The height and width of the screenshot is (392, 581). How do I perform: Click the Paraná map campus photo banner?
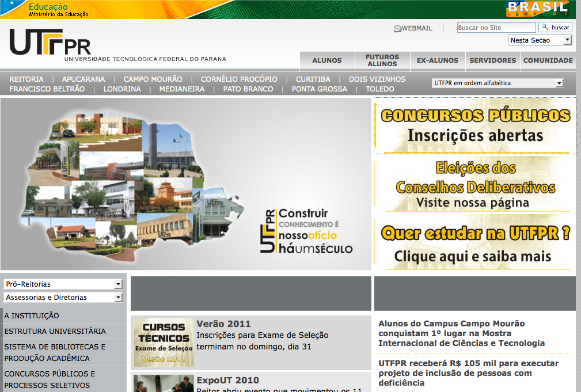point(185,184)
